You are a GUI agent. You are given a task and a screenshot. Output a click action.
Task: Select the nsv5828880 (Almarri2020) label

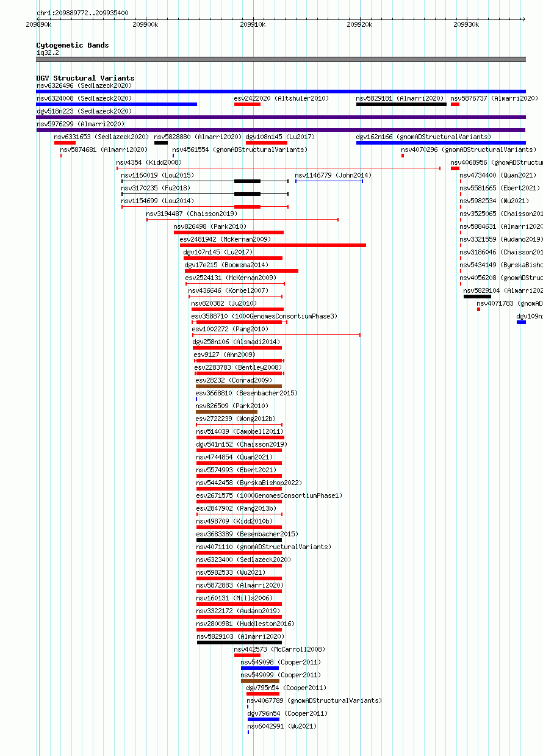point(198,137)
